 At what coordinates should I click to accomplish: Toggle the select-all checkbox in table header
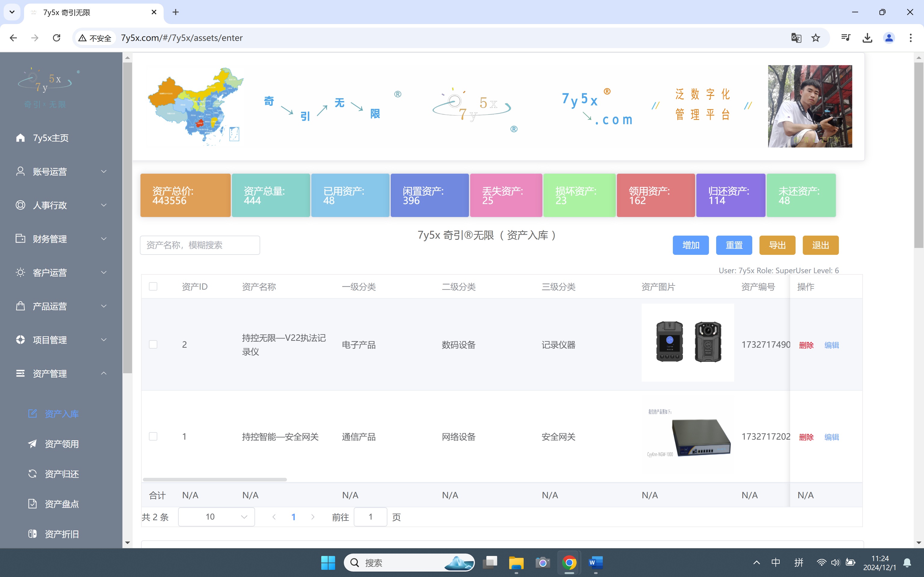(x=153, y=287)
